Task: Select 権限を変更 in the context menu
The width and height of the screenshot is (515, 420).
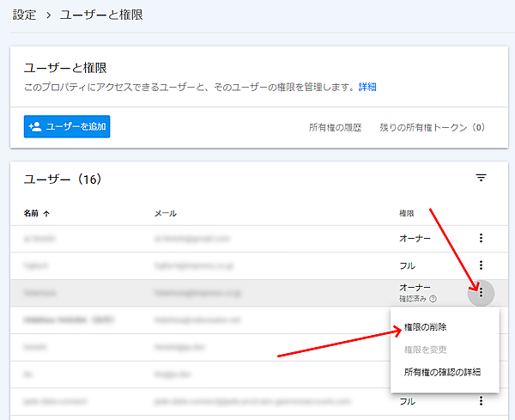Action: pyautogui.click(x=425, y=350)
